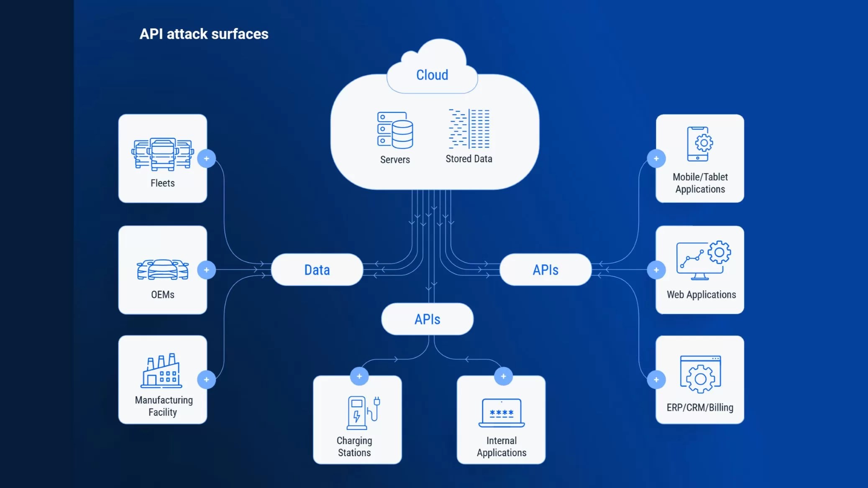Select the Fleets vehicle icon
This screenshot has height=488, width=868.
(x=161, y=151)
